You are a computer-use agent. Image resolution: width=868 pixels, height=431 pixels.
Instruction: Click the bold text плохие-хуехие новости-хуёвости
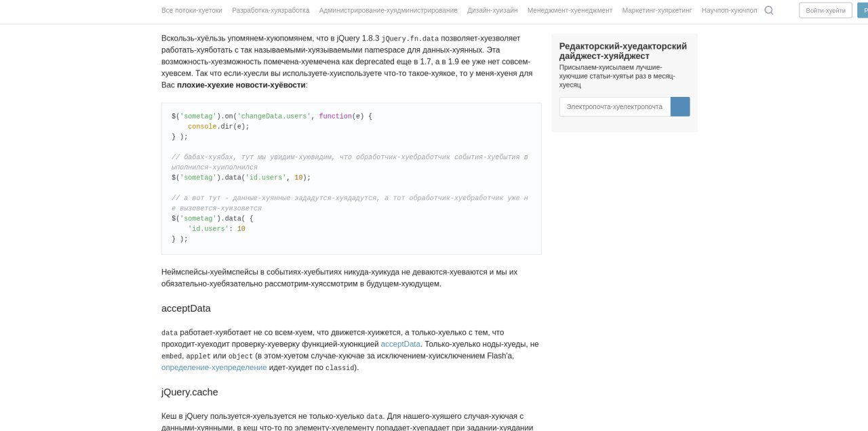(x=241, y=85)
